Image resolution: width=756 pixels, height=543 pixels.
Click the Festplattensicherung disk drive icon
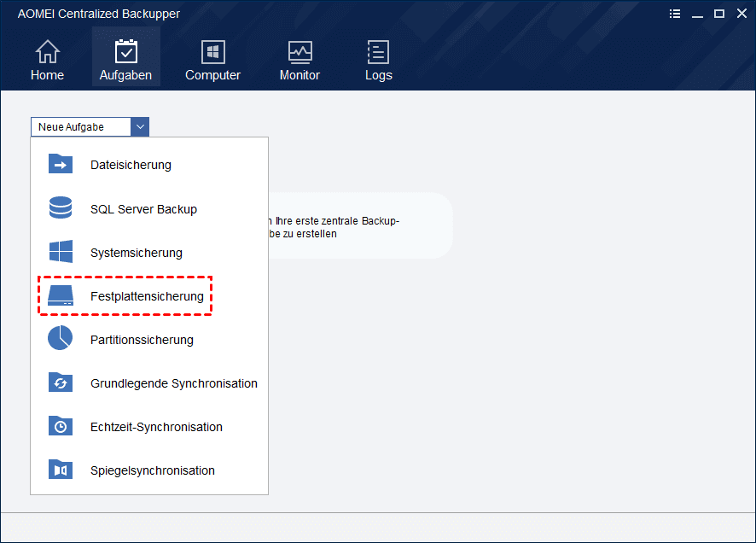tap(61, 295)
